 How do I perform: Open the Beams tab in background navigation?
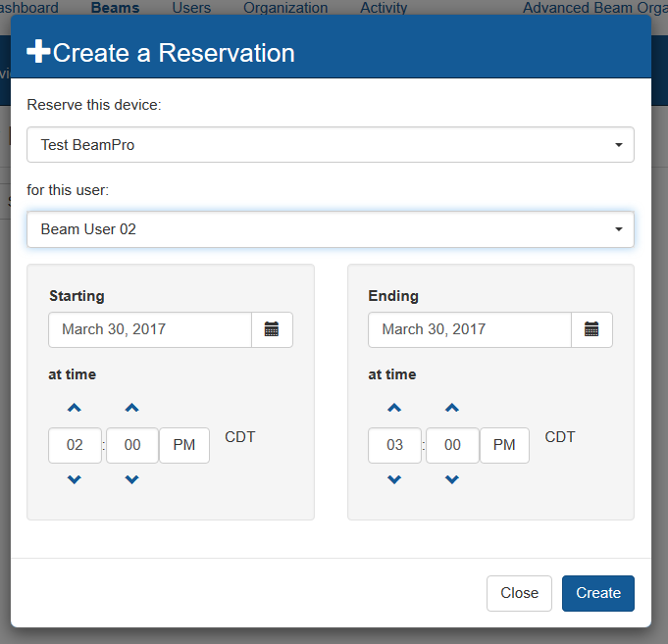[x=115, y=8]
